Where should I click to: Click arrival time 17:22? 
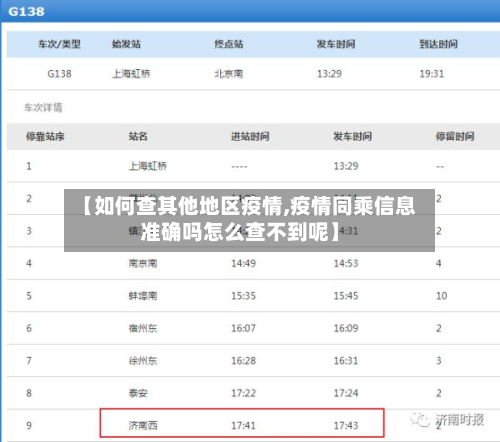(x=244, y=393)
